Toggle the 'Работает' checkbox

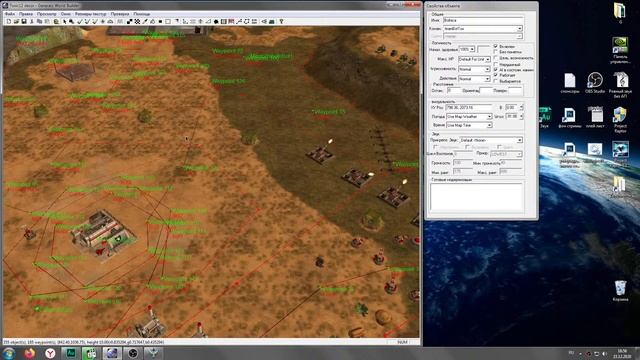496,76
